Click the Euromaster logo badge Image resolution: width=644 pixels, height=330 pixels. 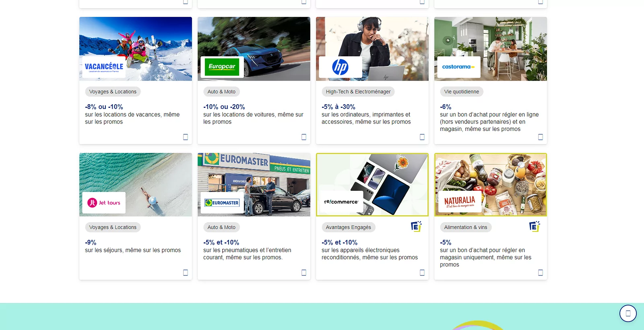tap(222, 203)
